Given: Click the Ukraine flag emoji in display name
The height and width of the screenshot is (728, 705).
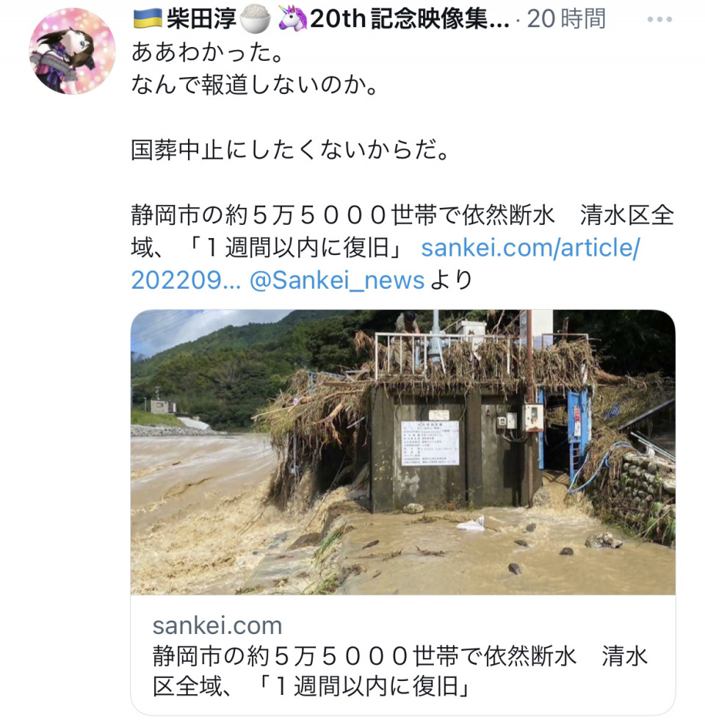Looking at the screenshot, I should point(147,19).
